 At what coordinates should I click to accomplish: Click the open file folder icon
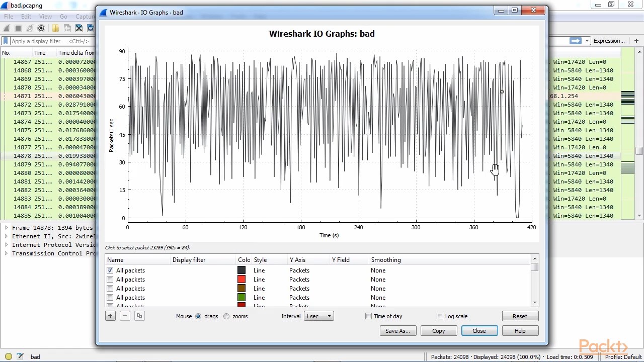(x=55, y=28)
